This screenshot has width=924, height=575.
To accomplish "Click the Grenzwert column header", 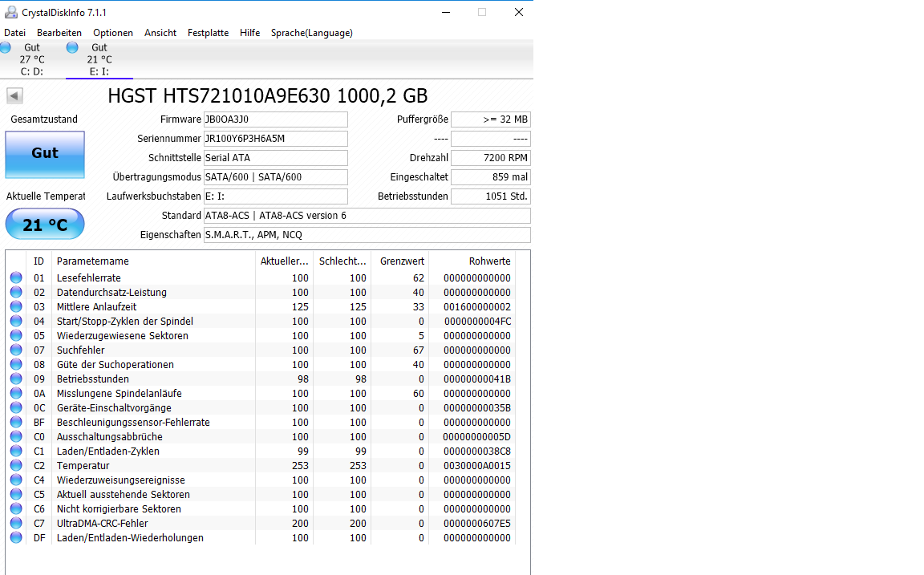I will [x=399, y=261].
